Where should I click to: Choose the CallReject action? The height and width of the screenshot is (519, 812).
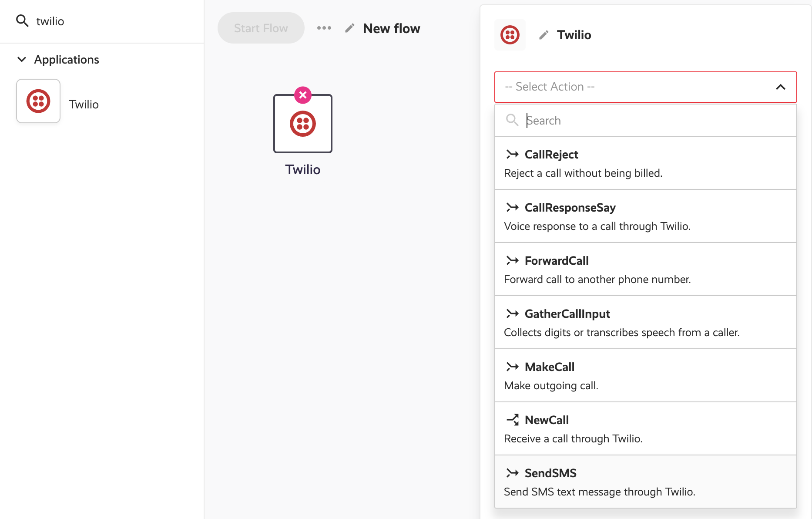coord(645,163)
